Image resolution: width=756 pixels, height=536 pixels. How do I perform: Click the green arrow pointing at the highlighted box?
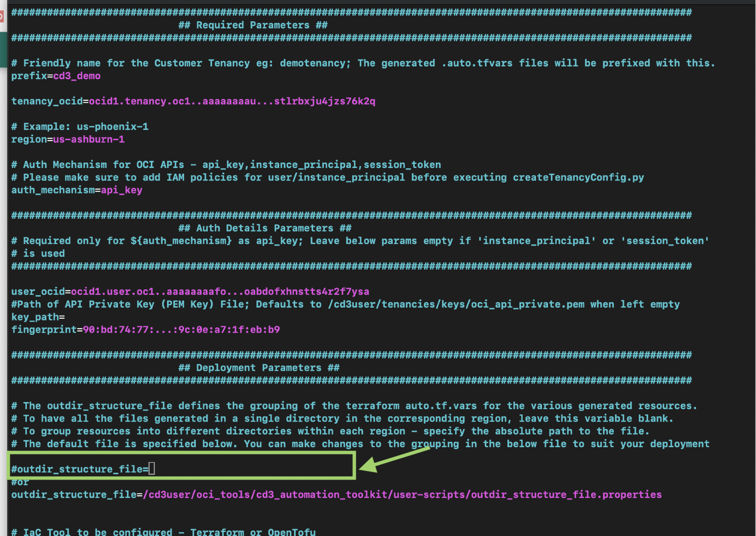coord(393,460)
